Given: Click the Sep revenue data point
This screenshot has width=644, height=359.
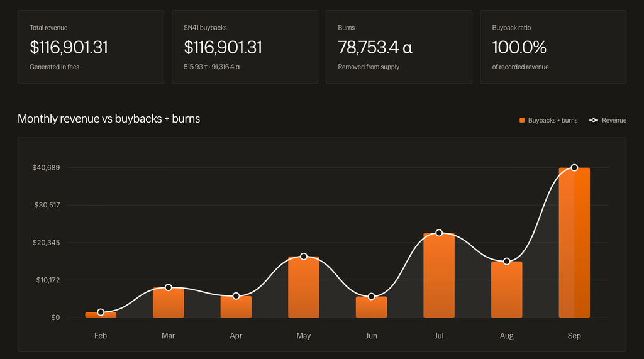Looking at the screenshot, I should (574, 168).
